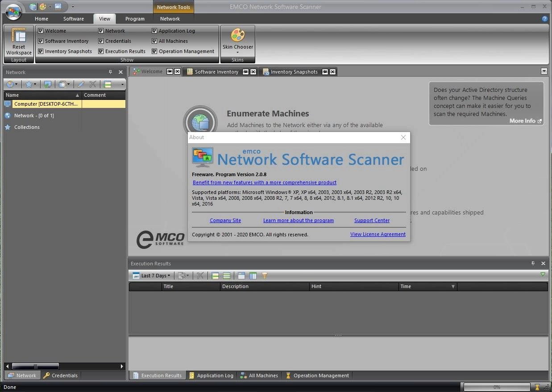The width and height of the screenshot is (552, 392).
Task: Click the More Info link in tip box
Action: click(x=526, y=121)
